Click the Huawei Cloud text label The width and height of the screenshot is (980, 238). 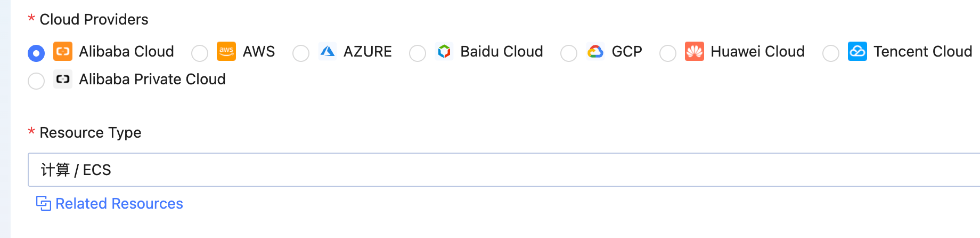pyautogui.click(x=757, y=52)
